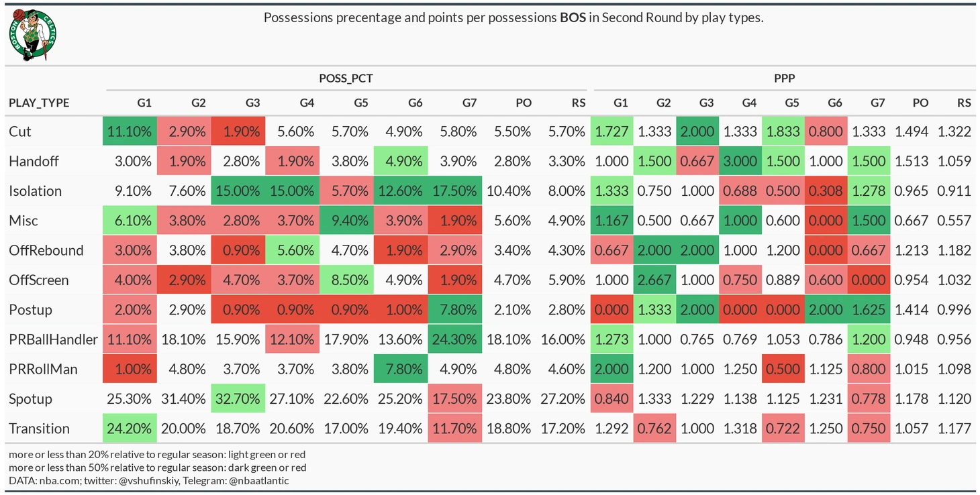980x495 pixels.
Task: Click the Transition row label
Action: (39, 429)
